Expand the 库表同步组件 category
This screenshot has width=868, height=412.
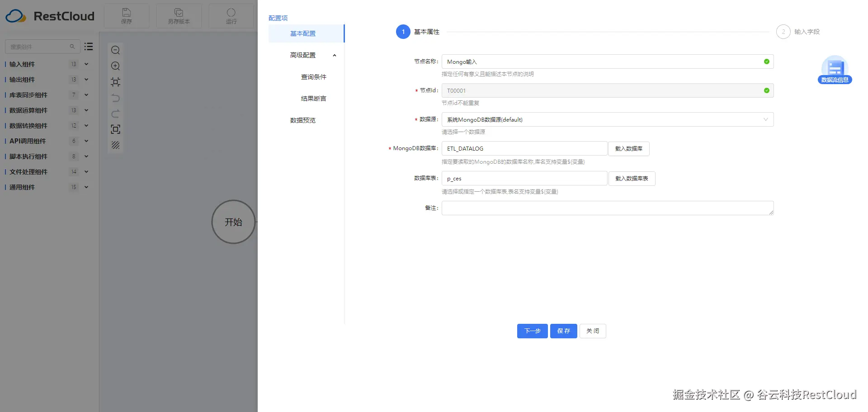coord(86,95)
